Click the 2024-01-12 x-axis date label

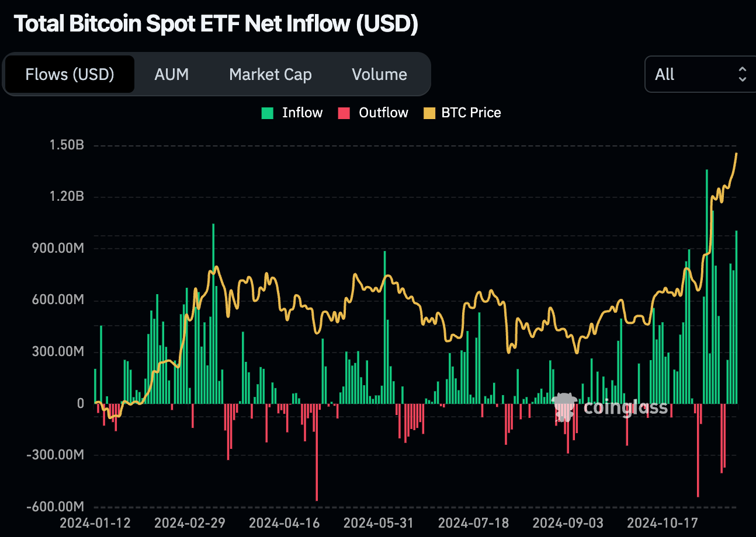(x=95, y=522)
